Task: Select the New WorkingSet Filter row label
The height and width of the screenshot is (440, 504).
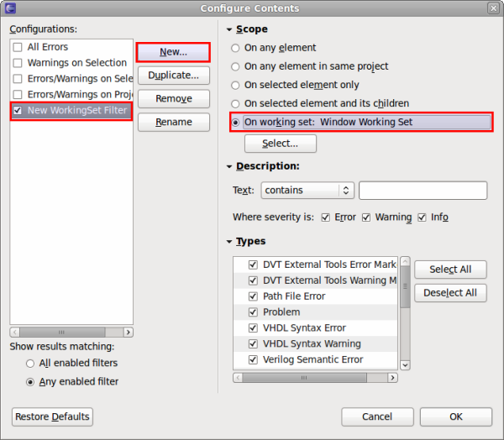Action: click(x=77, y=111)
